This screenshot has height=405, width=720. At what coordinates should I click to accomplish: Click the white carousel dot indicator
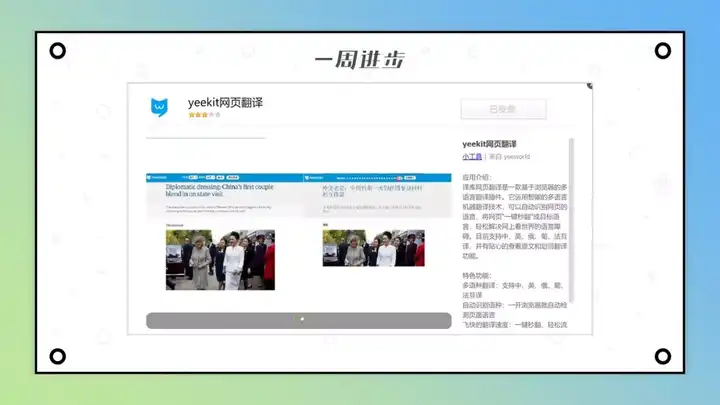(x=302, y=319)
